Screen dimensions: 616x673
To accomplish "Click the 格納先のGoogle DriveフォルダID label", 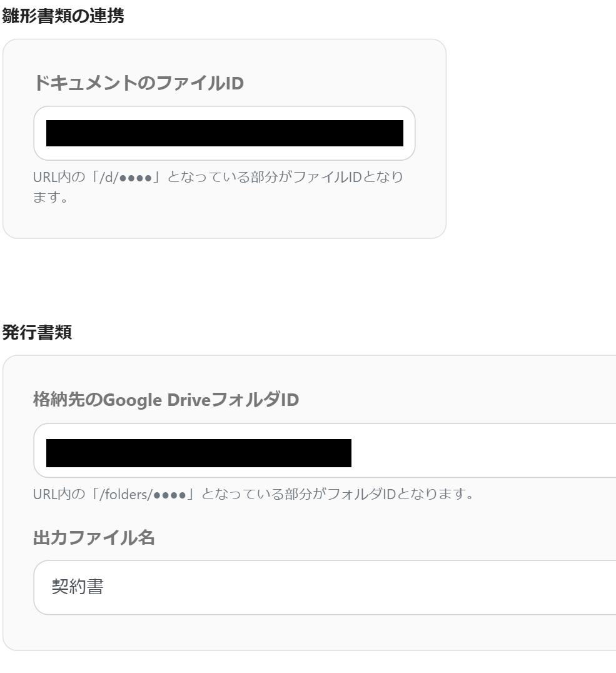I will (166, 400).
